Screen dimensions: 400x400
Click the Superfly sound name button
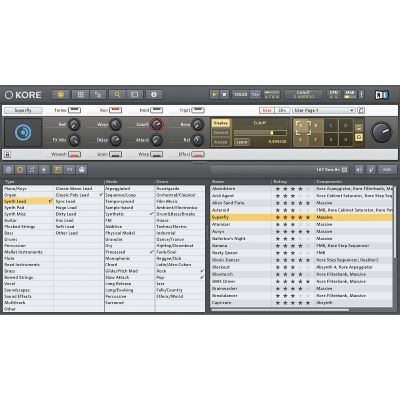(x=23, y=110)
